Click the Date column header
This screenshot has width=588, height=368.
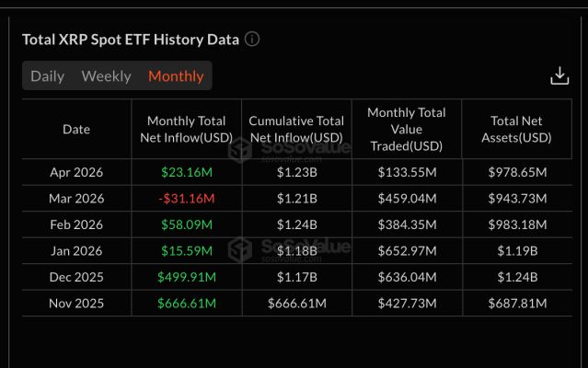click(x=76, y=130)
